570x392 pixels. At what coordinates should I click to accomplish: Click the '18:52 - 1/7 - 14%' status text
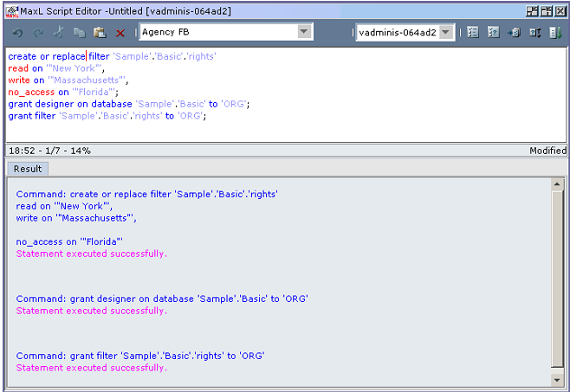(x=49, y=151)
